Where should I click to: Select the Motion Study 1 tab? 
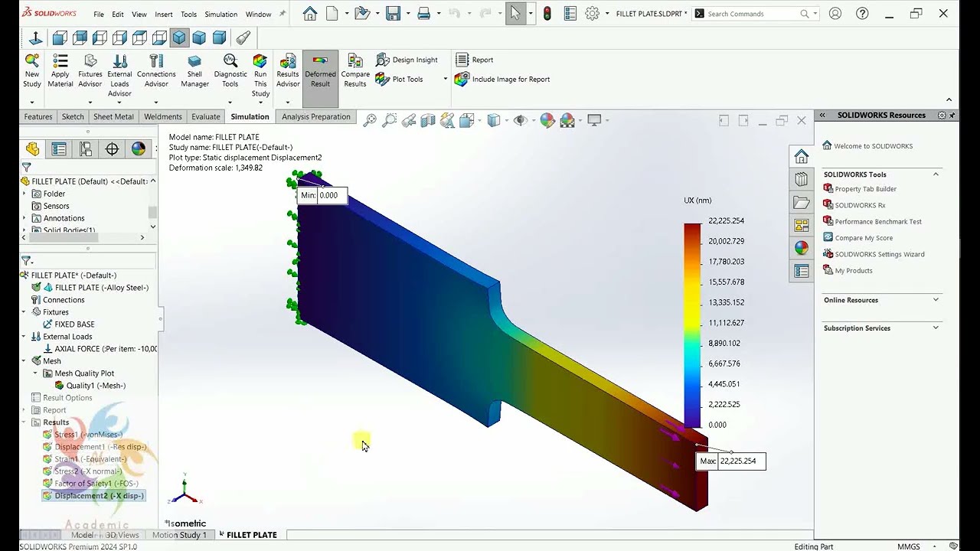(179, 535)
